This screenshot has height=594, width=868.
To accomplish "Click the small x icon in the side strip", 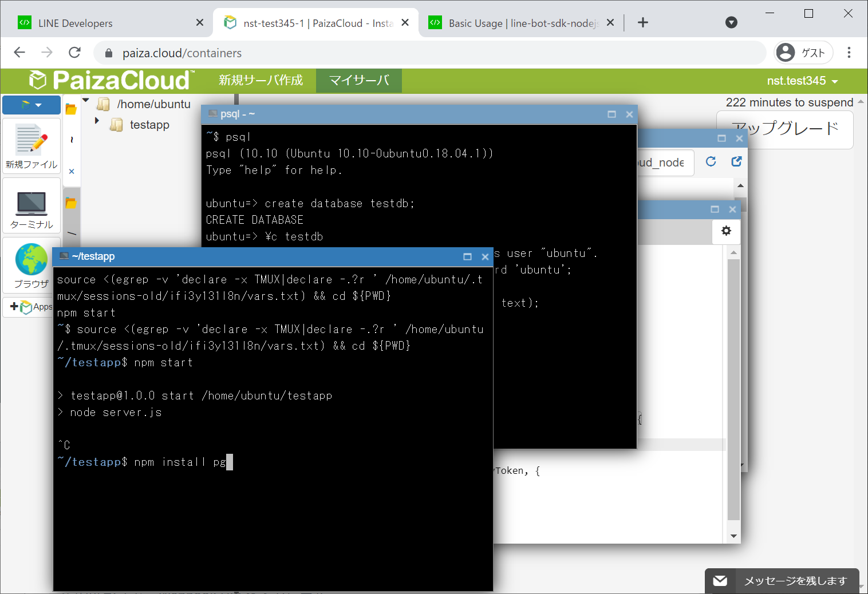I will [72, 171].
